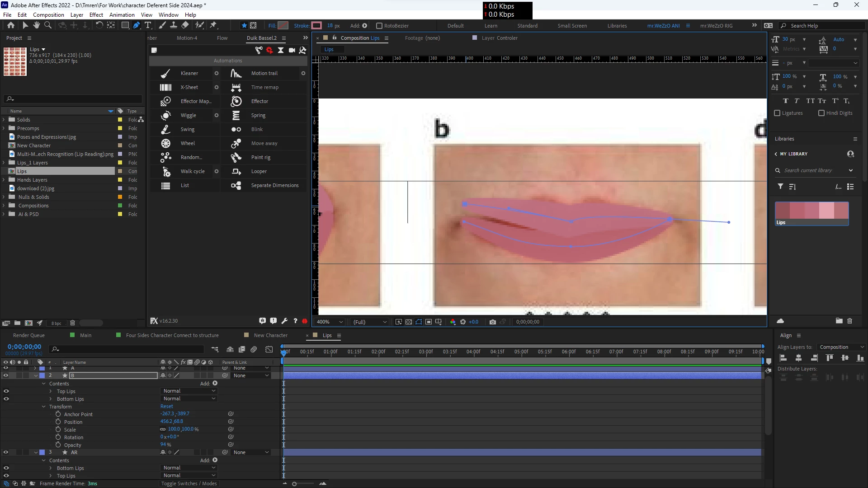The image size is (868, 488).
Task: Click the Wiggle automation icon
Action: [166, 115]
